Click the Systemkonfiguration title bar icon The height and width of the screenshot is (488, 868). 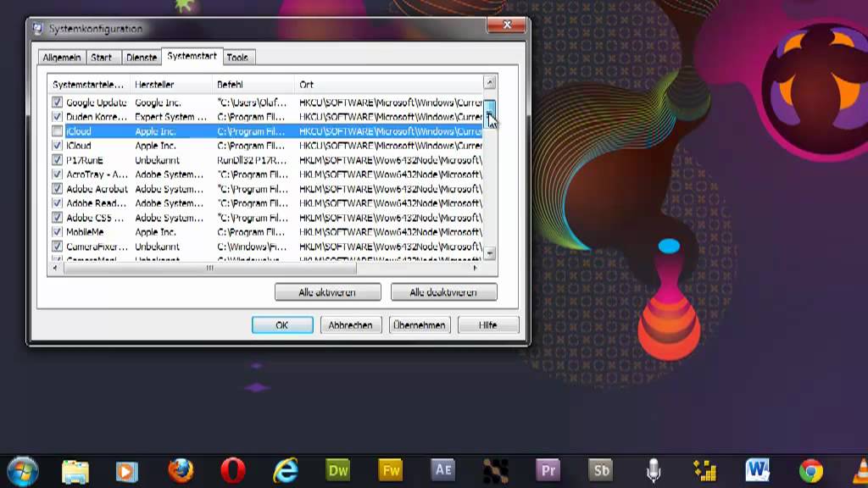coord(37,29)
